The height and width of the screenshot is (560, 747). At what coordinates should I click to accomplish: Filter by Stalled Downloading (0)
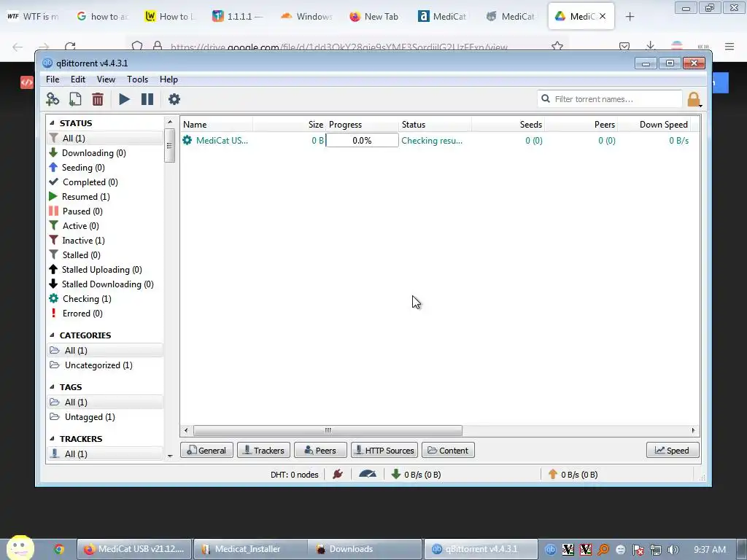click(105, 284)
